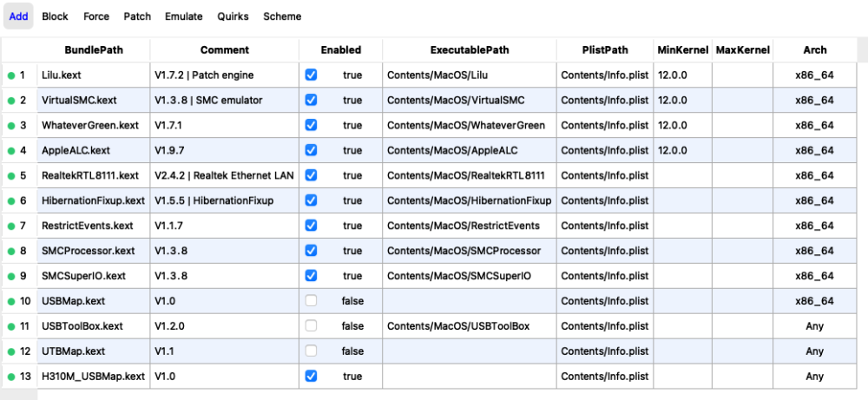Click the green status dot of row 10
Viewport: 868px width, 400px height.
point(11,301)
